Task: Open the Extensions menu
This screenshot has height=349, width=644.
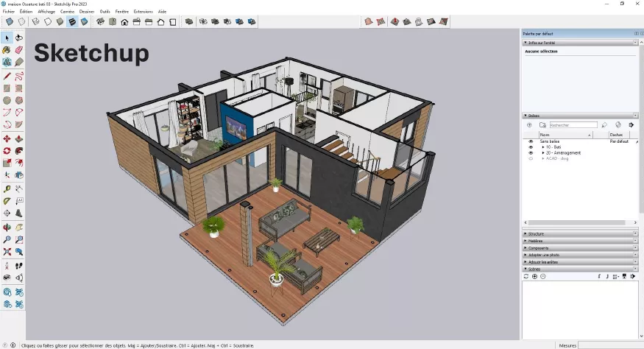Action: point(143,12)
